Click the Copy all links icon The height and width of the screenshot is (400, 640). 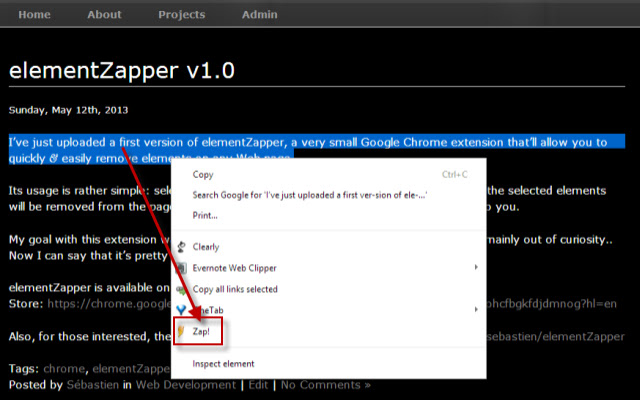[181, 289]
